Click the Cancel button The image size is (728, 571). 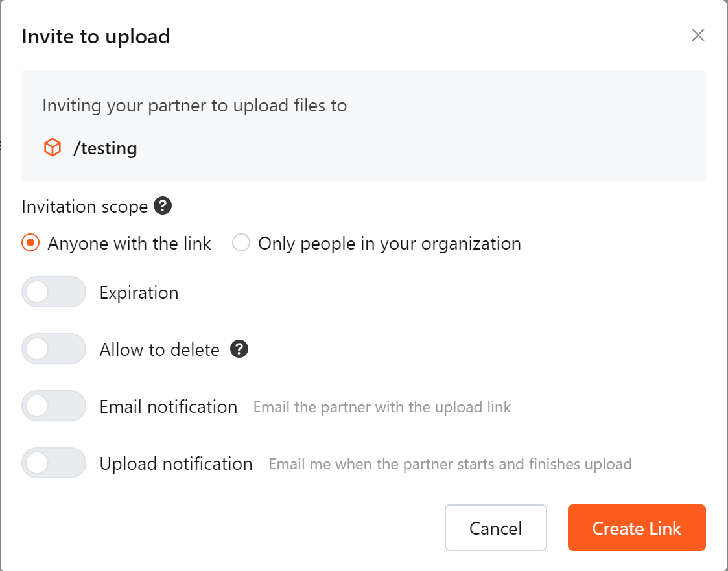pos(496,528)
